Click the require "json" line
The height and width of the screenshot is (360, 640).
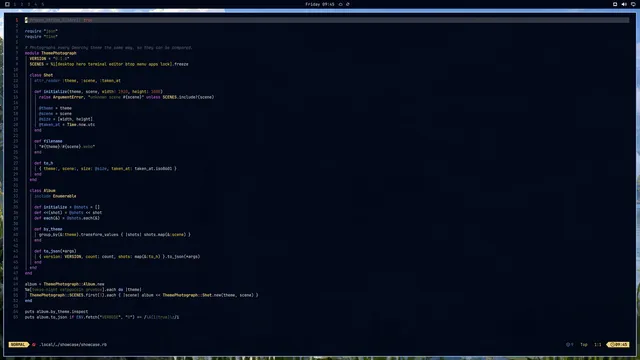pos(41,31)
